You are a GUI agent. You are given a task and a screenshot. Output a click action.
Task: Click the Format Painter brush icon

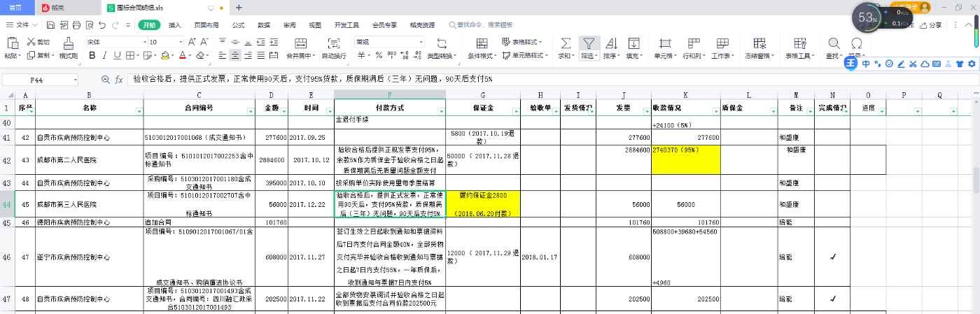pyautogui.click(x=68, y=43)
